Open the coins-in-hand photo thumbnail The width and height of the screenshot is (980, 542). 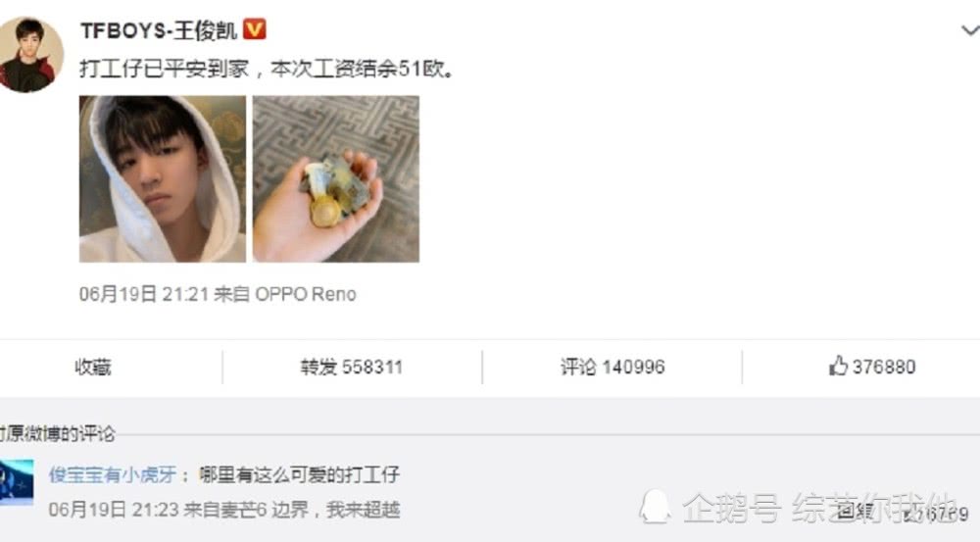click(x=336, y=178)
